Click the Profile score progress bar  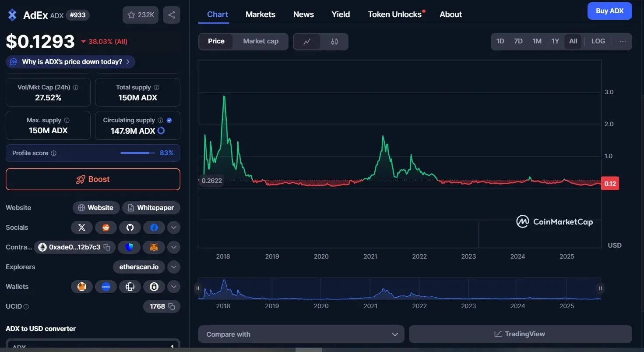pos(138,153)
